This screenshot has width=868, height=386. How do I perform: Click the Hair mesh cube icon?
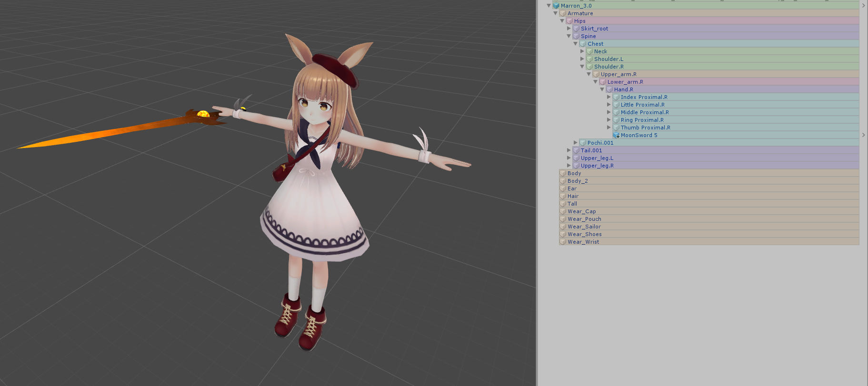tap(563, 196)
